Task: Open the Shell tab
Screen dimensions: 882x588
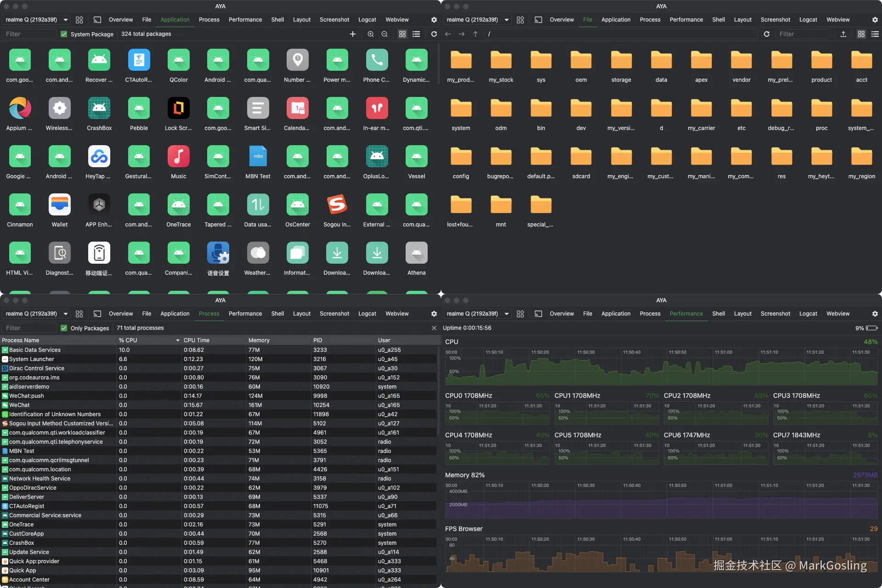Action: [277, 20]
